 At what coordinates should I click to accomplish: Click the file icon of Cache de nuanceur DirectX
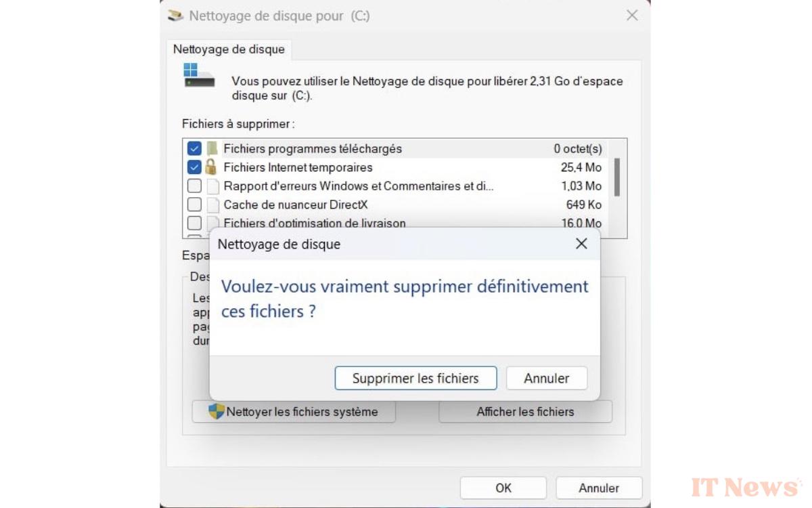pyautogui.click(x=212, y=205)
